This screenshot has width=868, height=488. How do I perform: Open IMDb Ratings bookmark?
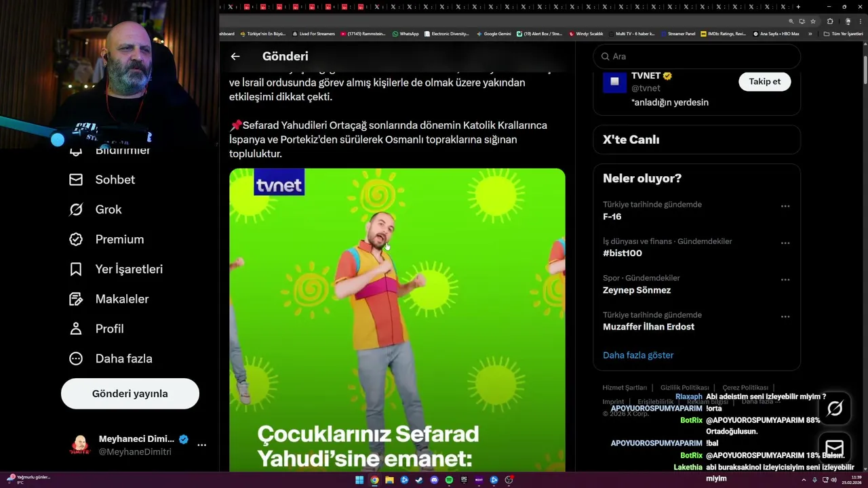click(x=723, y=34)
